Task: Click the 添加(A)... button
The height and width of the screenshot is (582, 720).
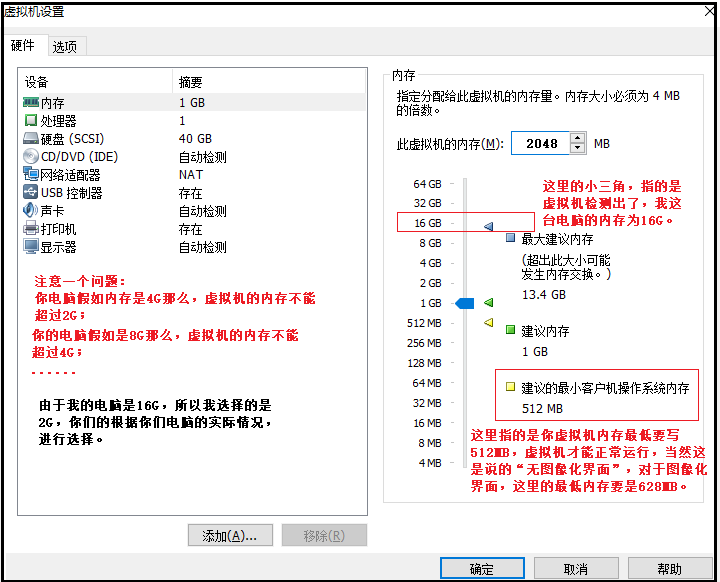Action: 230,536
